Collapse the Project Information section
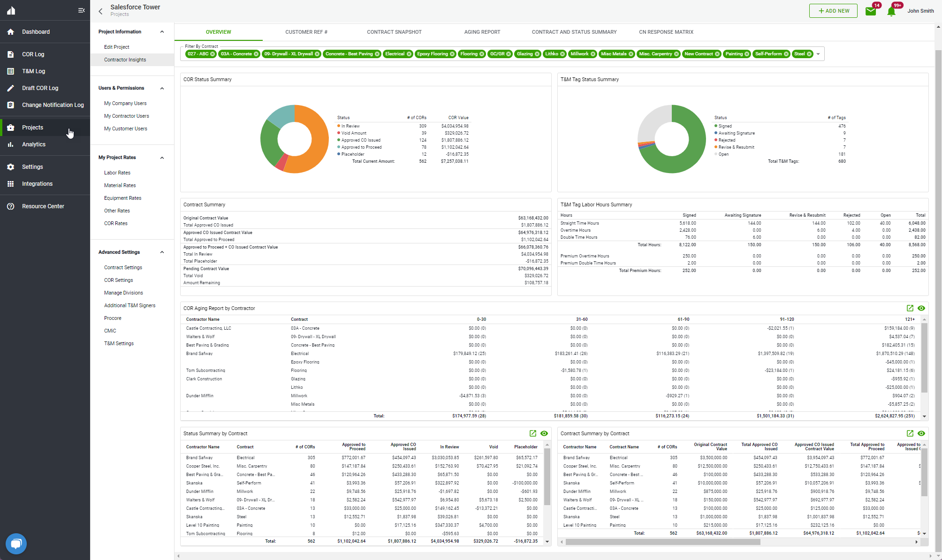 pyautogui.click(x=162, y=31)
